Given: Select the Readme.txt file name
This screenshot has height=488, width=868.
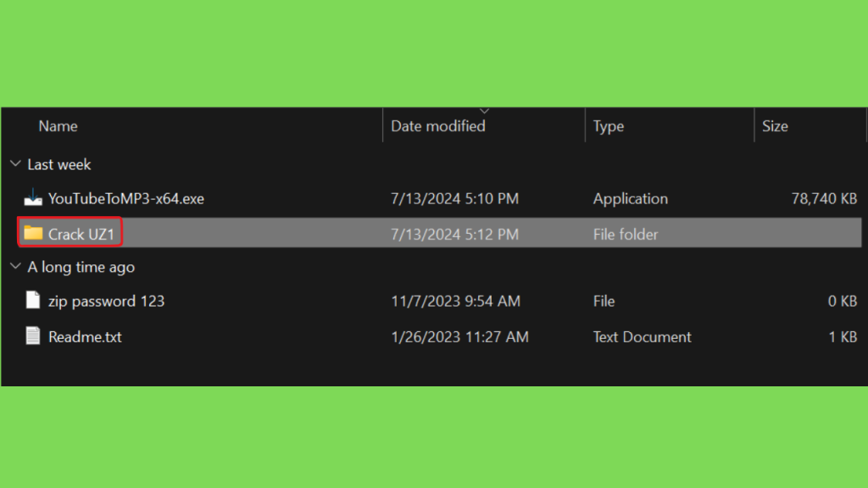Looking at the screenshot, I should click(86, 337).
